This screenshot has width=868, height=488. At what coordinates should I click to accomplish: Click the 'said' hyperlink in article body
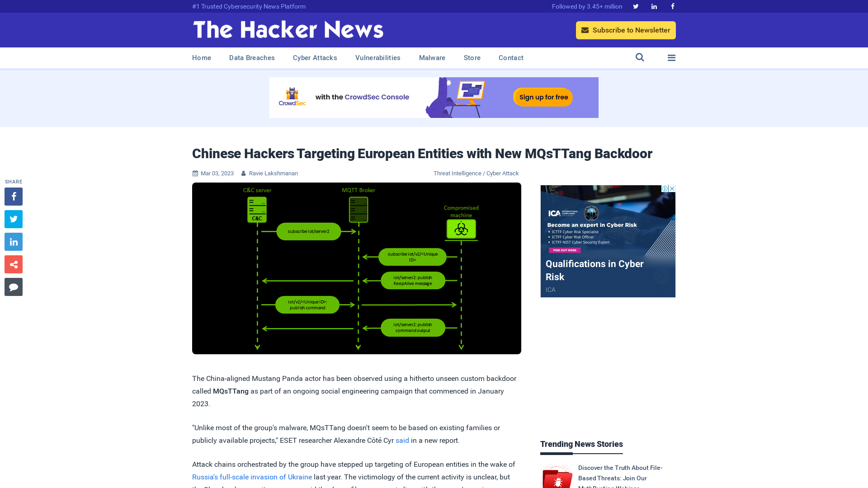(402, 441)
